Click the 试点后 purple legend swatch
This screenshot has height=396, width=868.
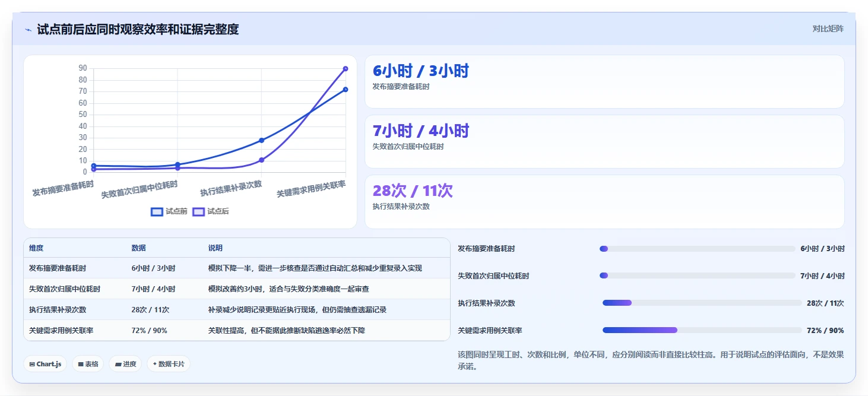coord(198,211)
